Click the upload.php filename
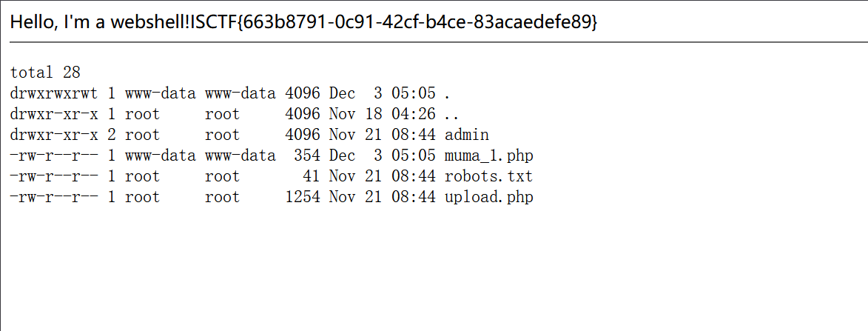This screenshot has height=331, width=868. tap(488, 197)
